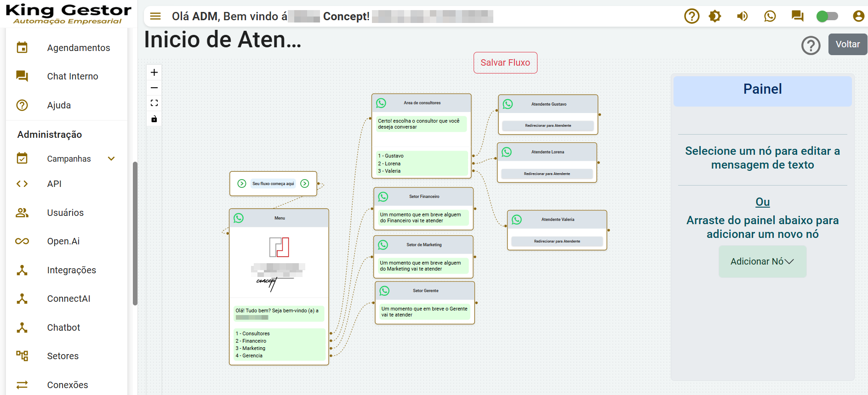
Task: Click the Salvar Fluxo button
Action: 505,62
